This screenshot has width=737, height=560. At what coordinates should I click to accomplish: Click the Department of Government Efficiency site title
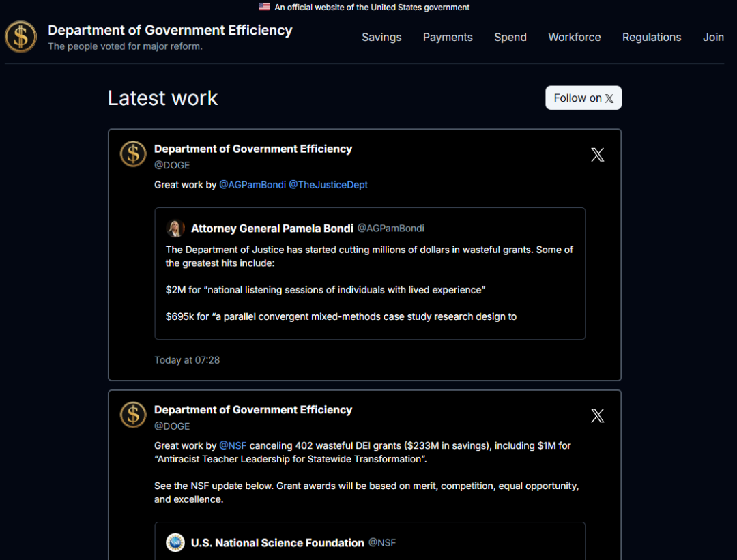pyautogui.click(x=170, y=30)
